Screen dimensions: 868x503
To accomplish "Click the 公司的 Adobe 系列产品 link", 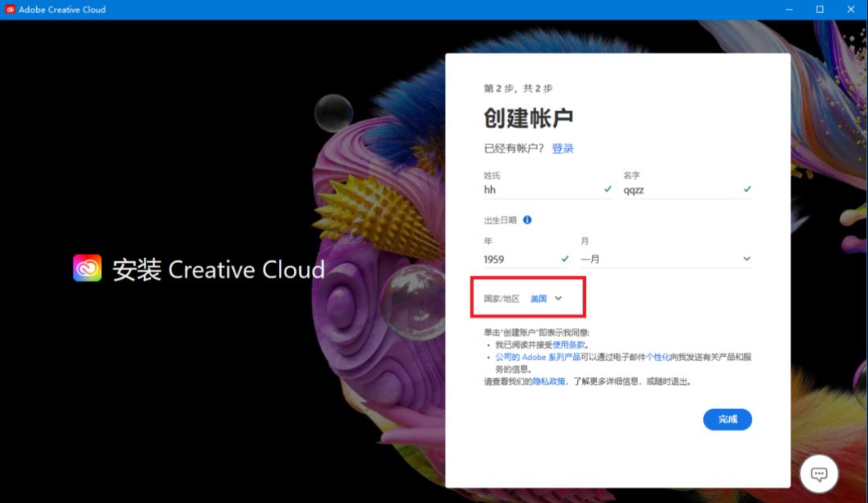I will pyautogui.click(x=538, y=357).
